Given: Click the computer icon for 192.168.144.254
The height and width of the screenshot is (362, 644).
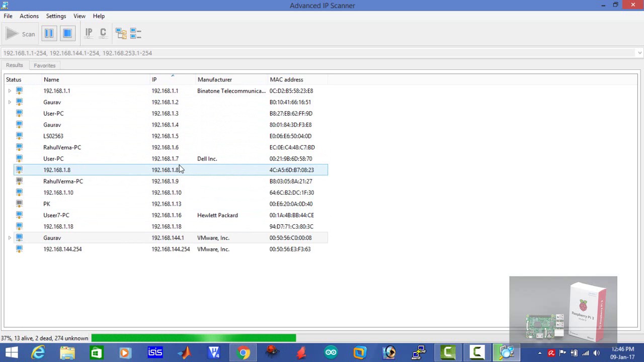Looking at the screenshot, I should point(19,249).
